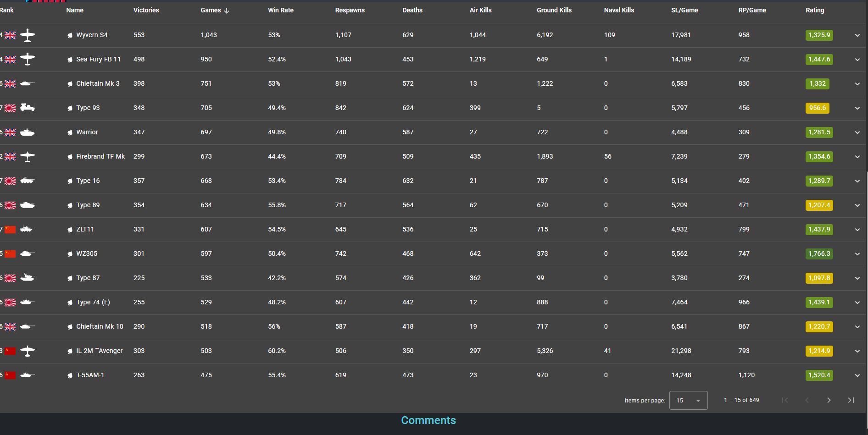The image size is (868, 435).
Task: Expand the IL-2M Avenger row details
Action: [x=857, y=351]
